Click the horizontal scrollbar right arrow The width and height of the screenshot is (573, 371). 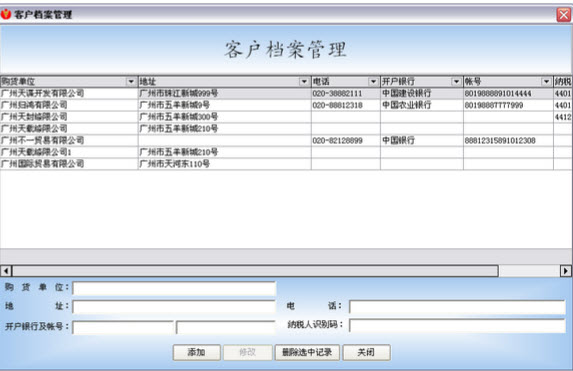point(566,271)
